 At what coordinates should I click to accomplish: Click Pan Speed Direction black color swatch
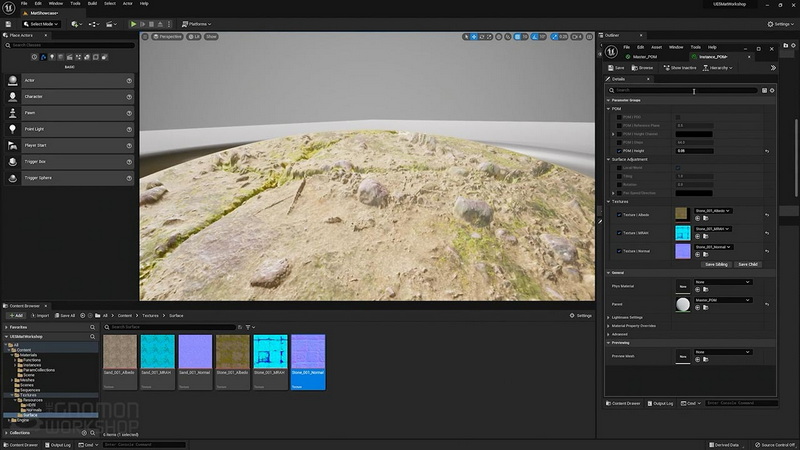(694, 193)
